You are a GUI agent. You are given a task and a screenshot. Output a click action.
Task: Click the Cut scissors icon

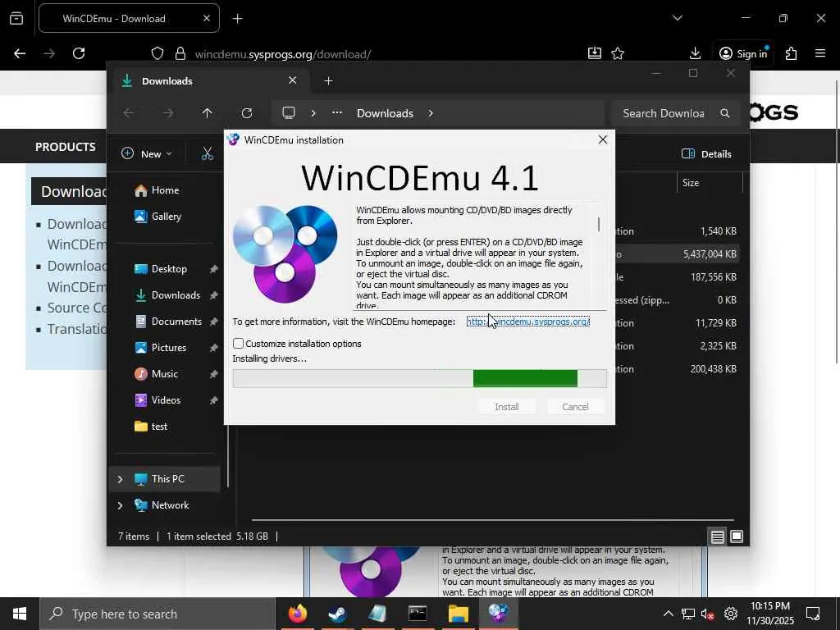208,153
